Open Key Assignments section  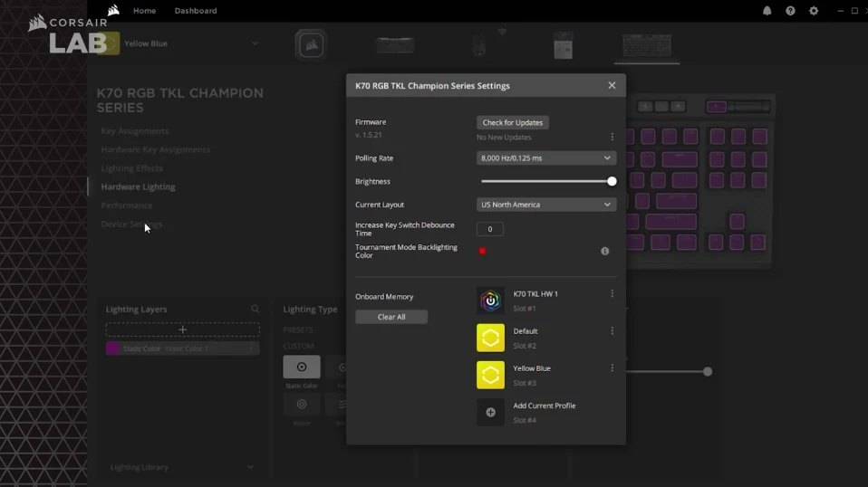pos(134,131)
